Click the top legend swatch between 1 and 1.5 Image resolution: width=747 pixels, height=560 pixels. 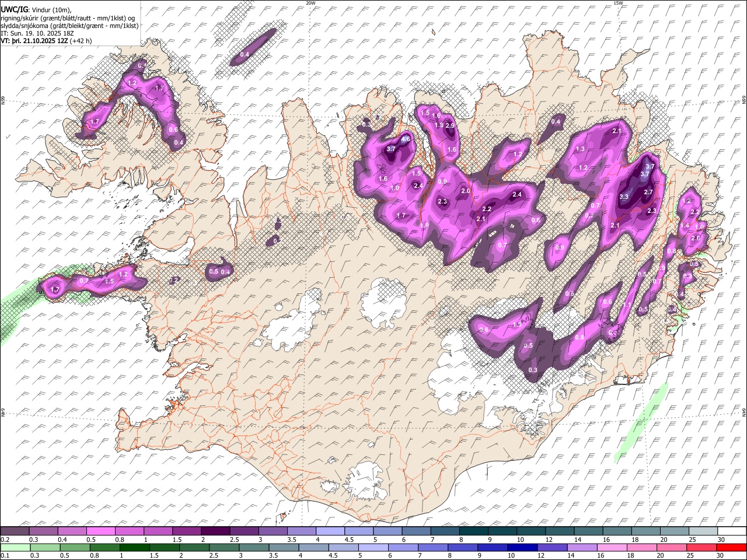pos(158,531)
